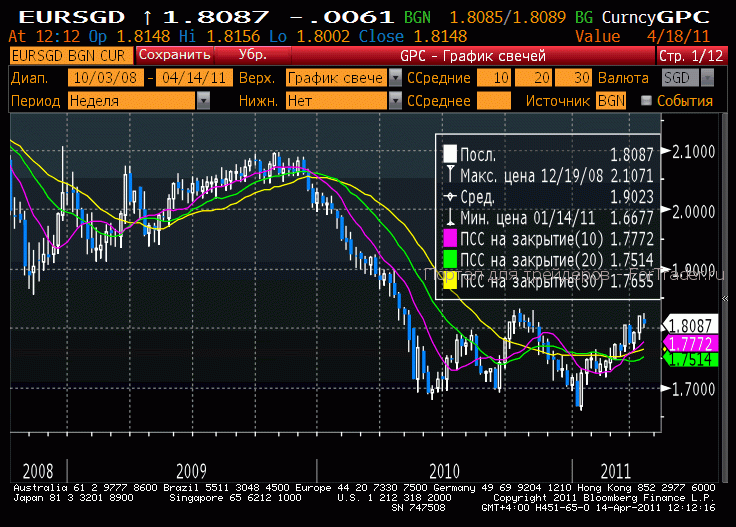Click the 2009 year label on timeline
Screen dimensions: 736x527
tap(191, 471)
